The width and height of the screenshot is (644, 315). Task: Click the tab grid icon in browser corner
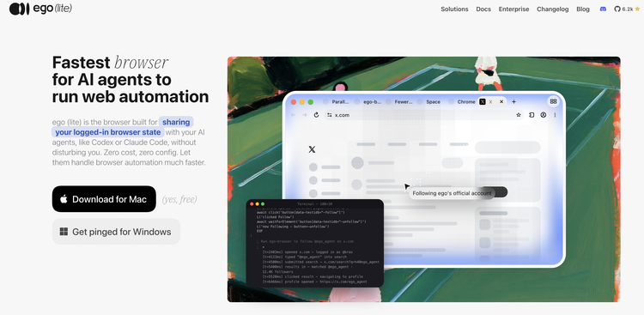(553, 101)
